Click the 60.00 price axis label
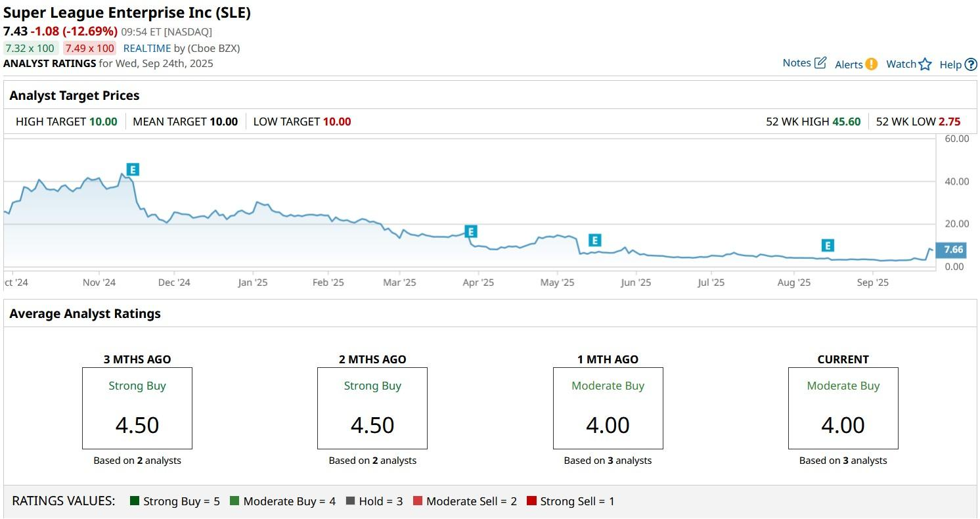This screenshot has height=519, width=980. click(x=956, y=139)
